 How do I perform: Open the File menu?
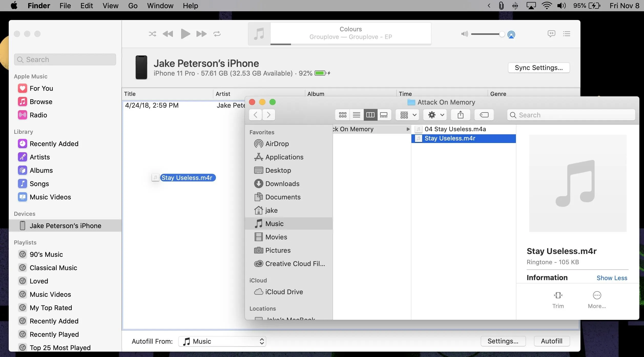65,6
